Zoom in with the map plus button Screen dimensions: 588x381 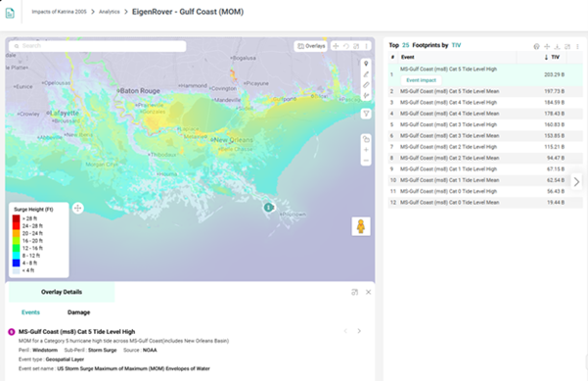pyautogui.click(x=366, y=150)
